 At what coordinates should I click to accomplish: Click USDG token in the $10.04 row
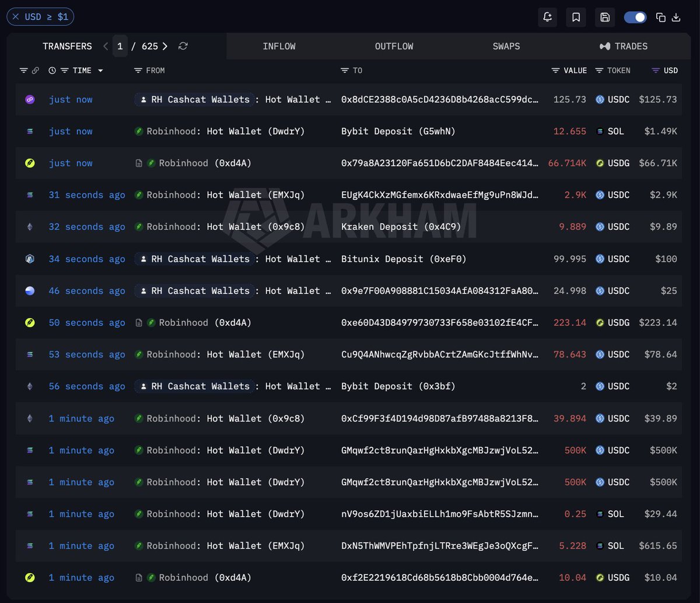coord(612,577)
